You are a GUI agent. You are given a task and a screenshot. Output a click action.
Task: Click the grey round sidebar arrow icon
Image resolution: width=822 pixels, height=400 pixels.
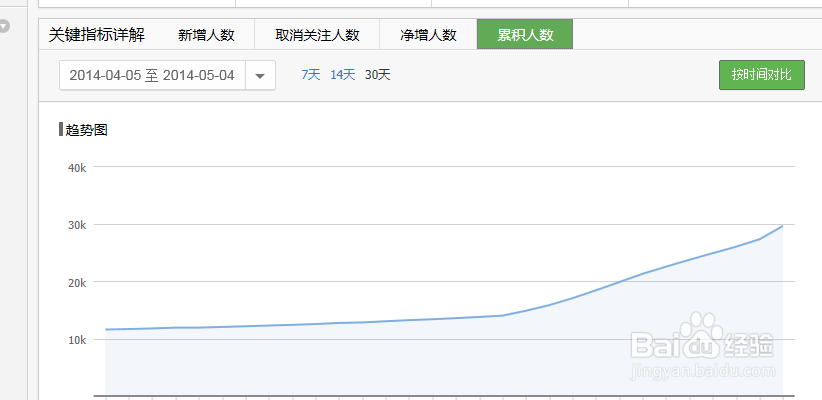point(4,26)
